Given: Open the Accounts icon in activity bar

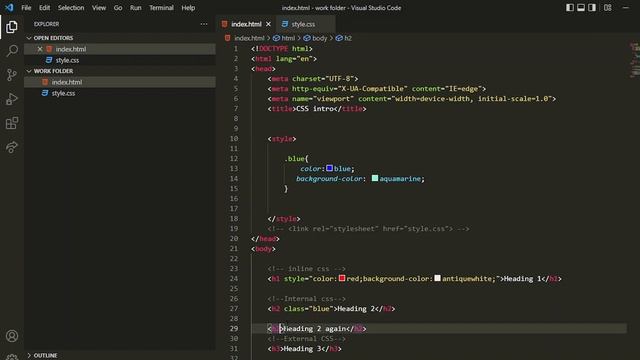Looking at the screenshot, I should pos(12,336).
